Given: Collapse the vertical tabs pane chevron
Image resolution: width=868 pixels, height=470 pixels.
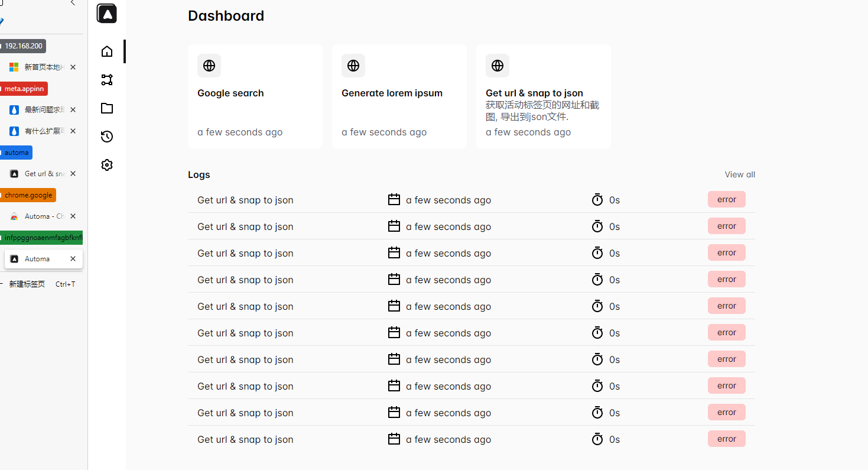Looking at the screenshot, I should 73,3.
